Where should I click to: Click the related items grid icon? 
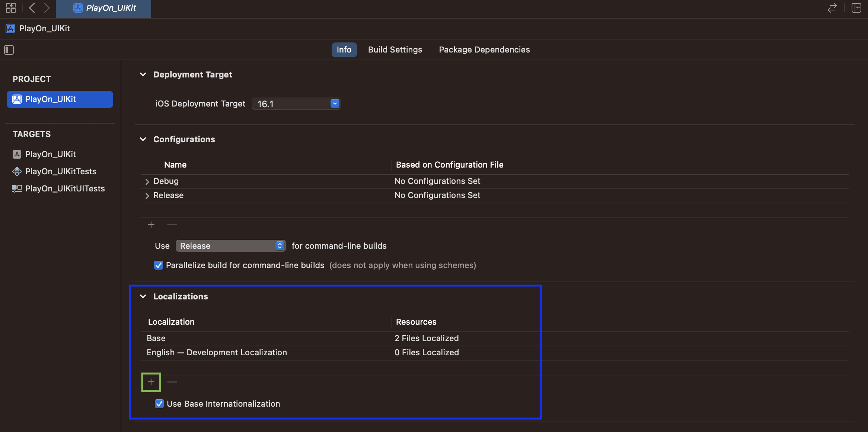11,8
